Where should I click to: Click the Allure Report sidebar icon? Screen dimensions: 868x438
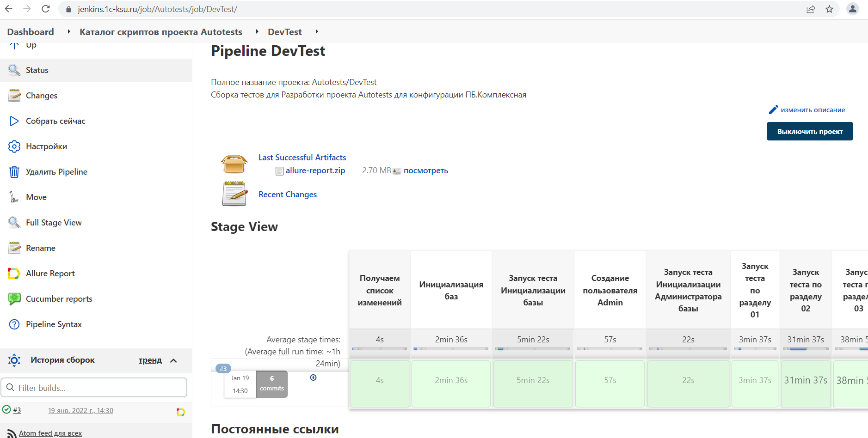click(14, 274)
